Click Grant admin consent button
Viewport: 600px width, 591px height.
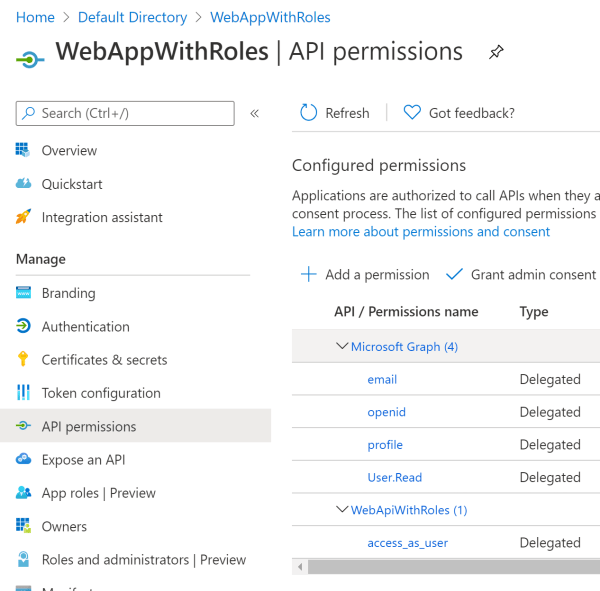(521, 274)
